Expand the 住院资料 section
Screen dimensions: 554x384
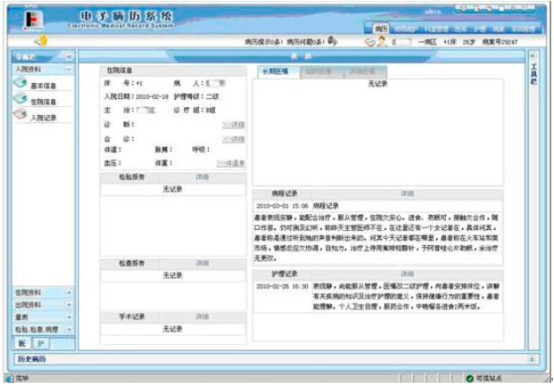click(69, 293)
